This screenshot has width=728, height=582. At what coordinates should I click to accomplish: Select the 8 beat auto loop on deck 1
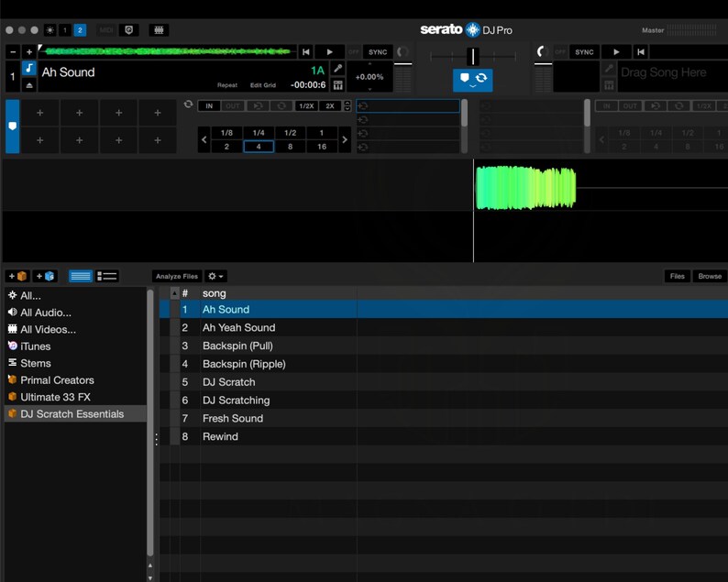[290, 147]
